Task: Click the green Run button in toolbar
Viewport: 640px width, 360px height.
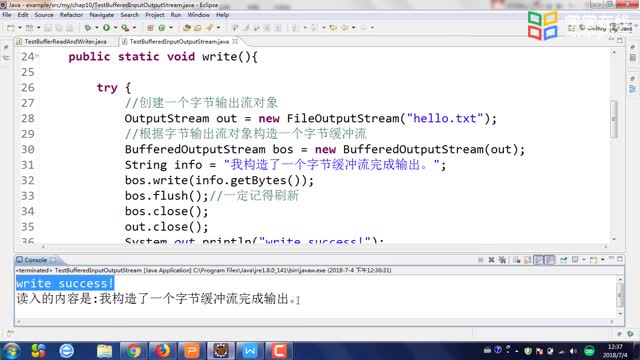Action: 107,28
